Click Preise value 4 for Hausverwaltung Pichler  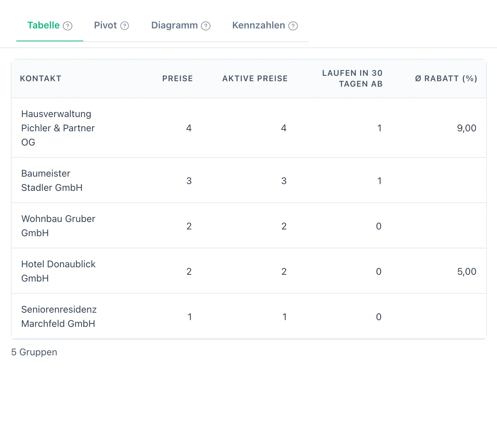point(189,128)
